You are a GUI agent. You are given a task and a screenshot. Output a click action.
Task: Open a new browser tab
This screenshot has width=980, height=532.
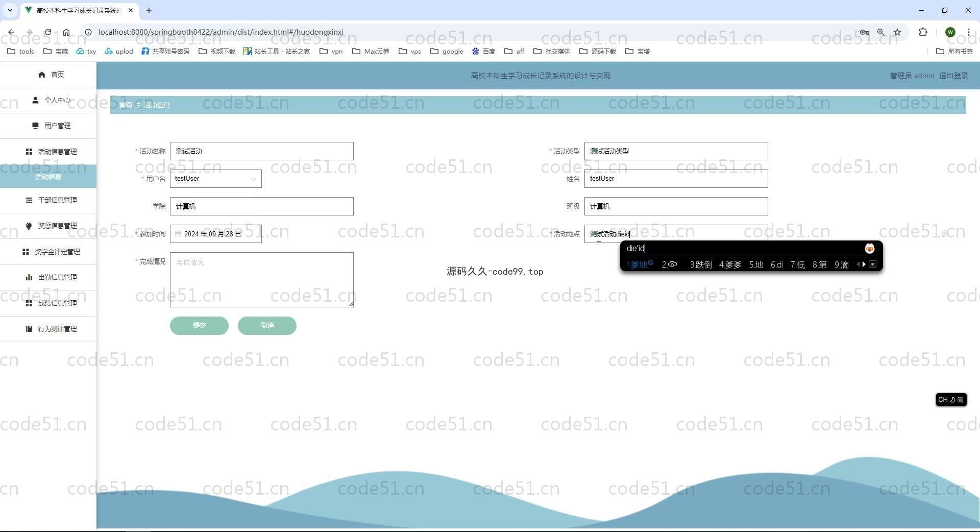149,10
